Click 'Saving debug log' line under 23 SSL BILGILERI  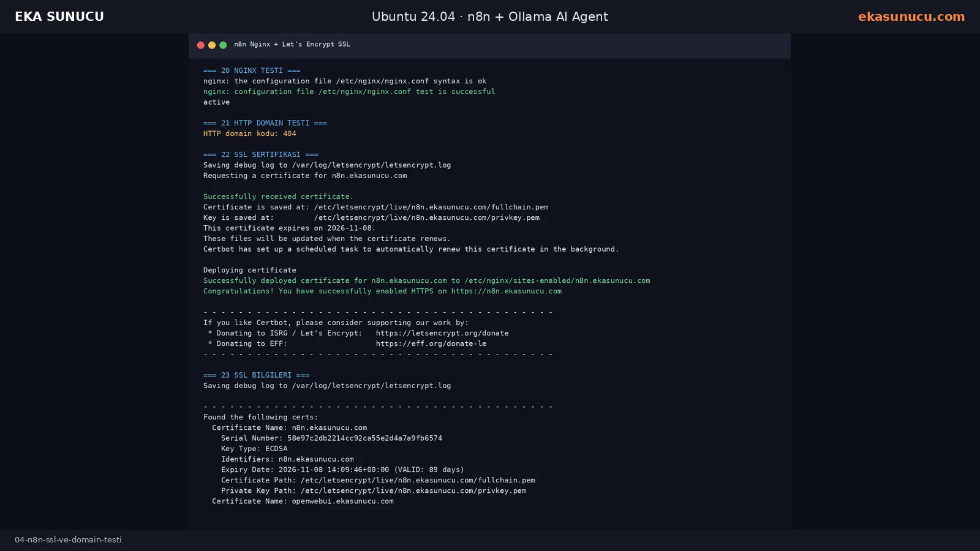pyautogui.click(x=327, y=386)
